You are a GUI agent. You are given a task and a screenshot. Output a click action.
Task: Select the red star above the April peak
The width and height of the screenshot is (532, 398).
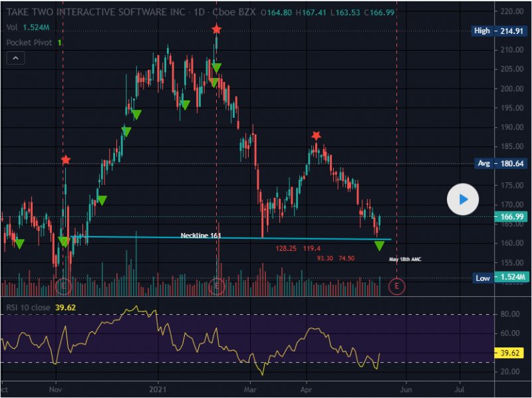(317, 136)
